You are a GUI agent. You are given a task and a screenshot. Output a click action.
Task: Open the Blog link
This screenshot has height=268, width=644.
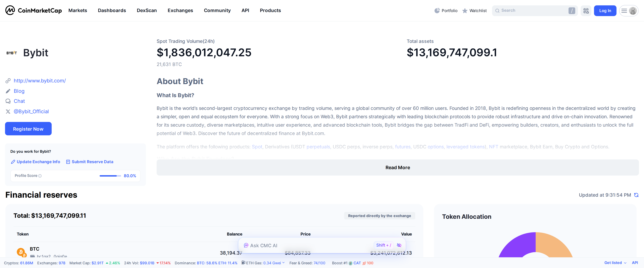tap(19, 91)
